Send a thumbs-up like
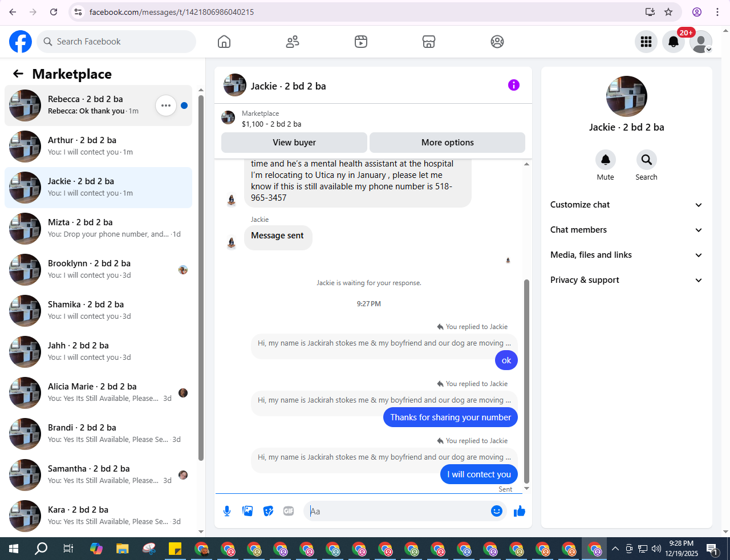730x560 pixels. click(519, 511)
